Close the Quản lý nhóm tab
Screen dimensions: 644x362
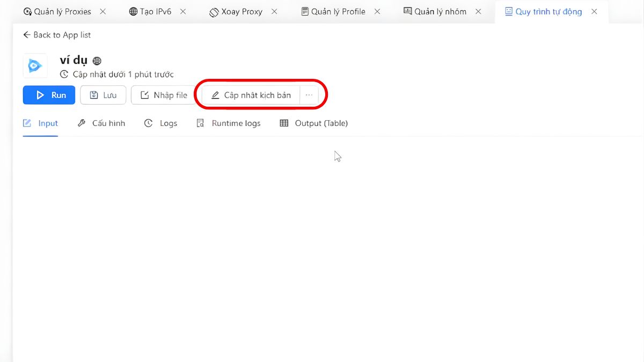coord(479,11)
